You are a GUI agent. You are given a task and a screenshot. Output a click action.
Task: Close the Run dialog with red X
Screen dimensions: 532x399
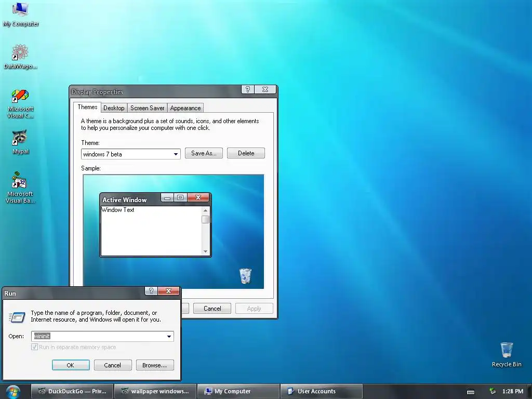pos(168,291)
